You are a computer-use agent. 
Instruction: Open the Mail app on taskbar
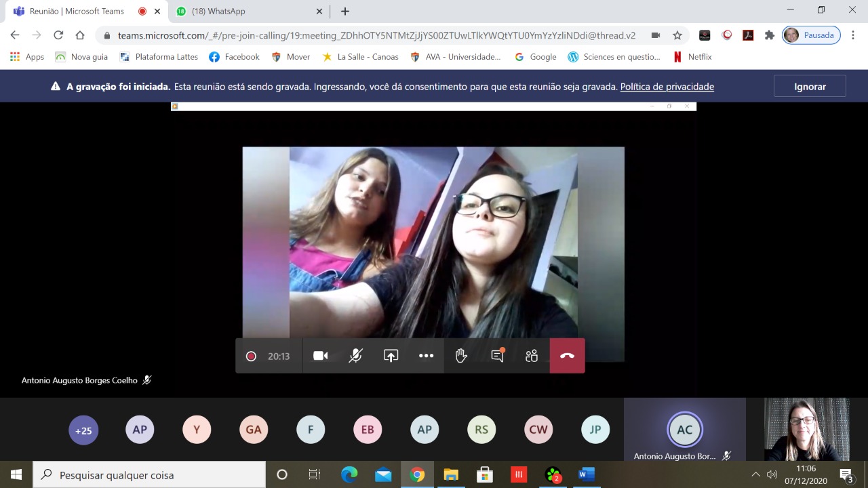[x=383, y=474]
